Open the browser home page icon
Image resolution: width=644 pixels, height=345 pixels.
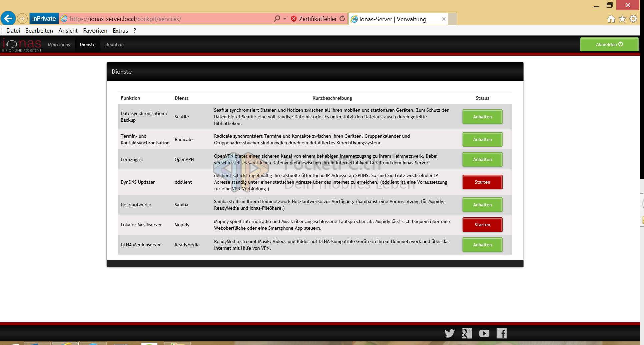[x=611, y=19]
